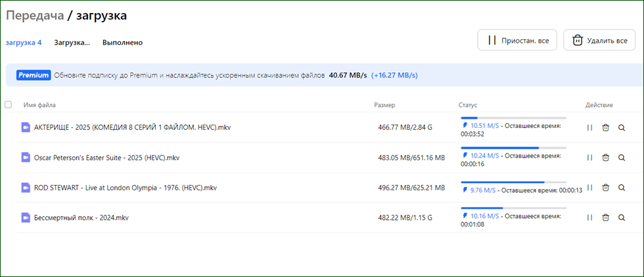Select file name АКТЕРИЩЕ - 2025 (КОМЕДИЯ 8 СЕРИЙ
This screenshot has width=644, height=277.
tap(133, 127)
